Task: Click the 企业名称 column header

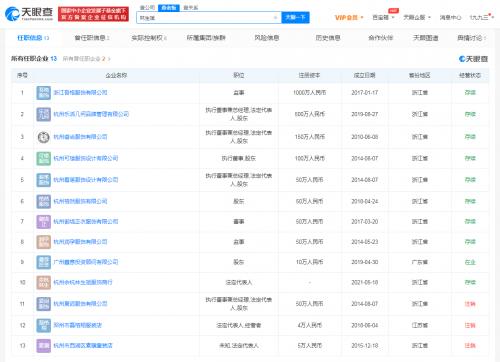Action: tap(116, 76)
